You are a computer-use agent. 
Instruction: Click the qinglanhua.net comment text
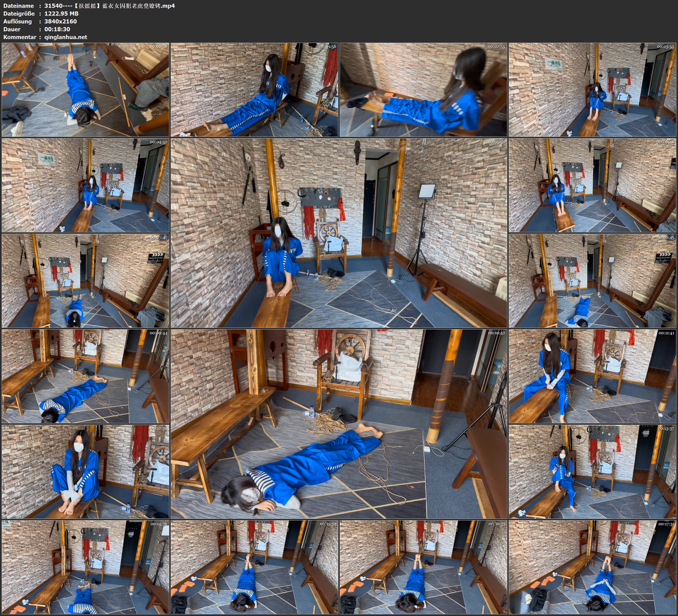[66, 37]
